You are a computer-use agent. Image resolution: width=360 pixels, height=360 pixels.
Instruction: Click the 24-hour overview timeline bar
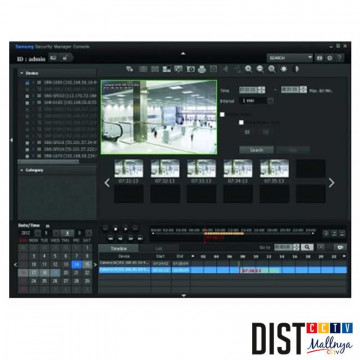(232, 234)
